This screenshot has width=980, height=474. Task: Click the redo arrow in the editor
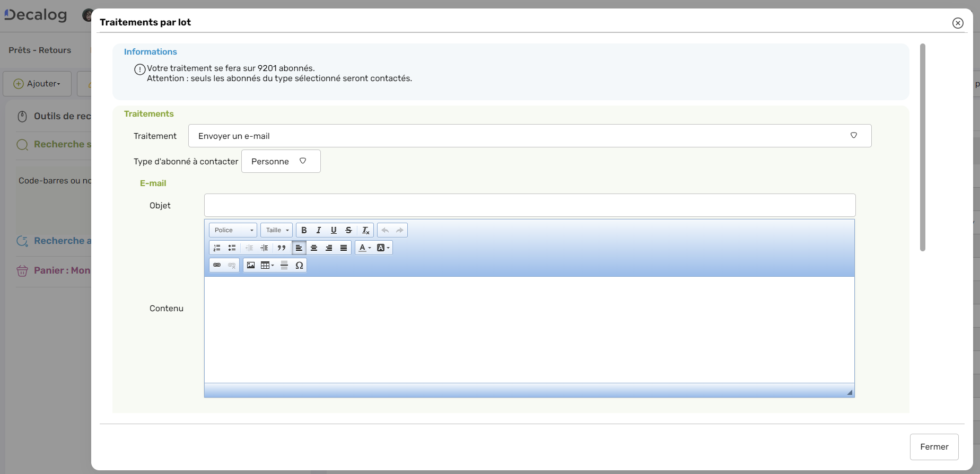(400, 230)
